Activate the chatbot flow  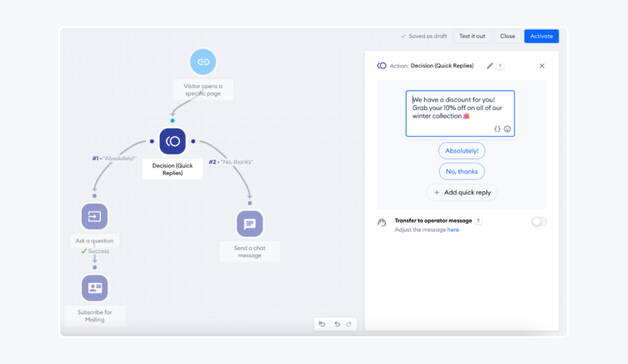pyautogui.click(x=541, y=36)
